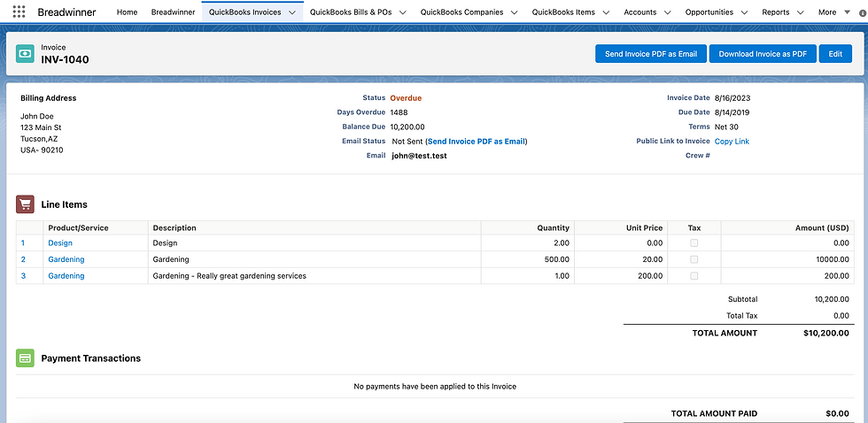Click the Breadwinner app name label
Viewport: 868px width, 423px height.
point(66,12)
